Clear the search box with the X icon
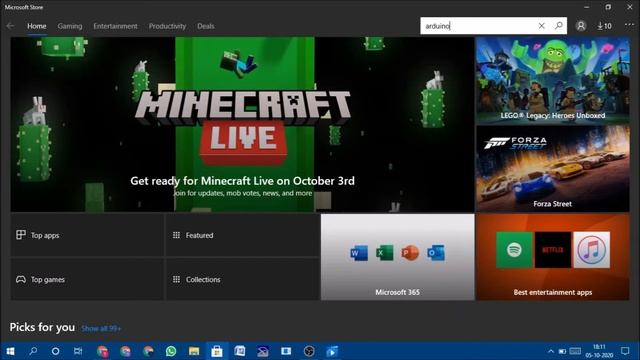 541,26
